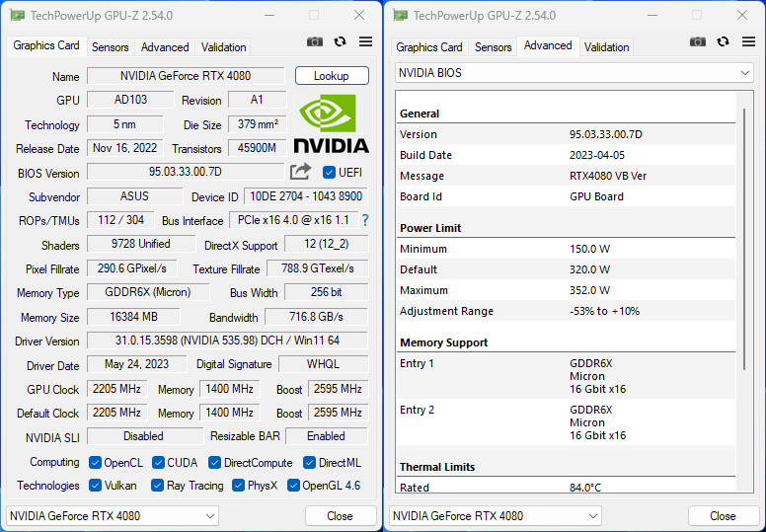
Task: Toggle the UEFI checkbox
Action: (329, 173)
